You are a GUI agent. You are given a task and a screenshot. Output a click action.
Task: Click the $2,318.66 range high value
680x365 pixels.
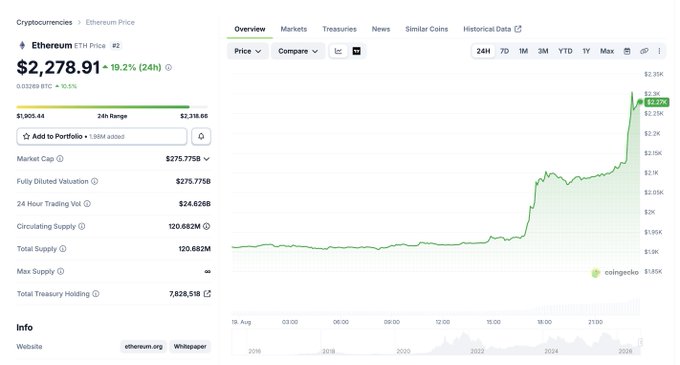[x=194, y=116]
